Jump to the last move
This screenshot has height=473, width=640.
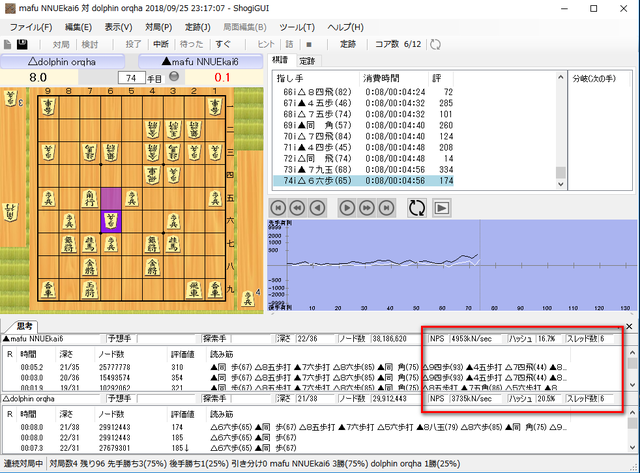(386, 208)
